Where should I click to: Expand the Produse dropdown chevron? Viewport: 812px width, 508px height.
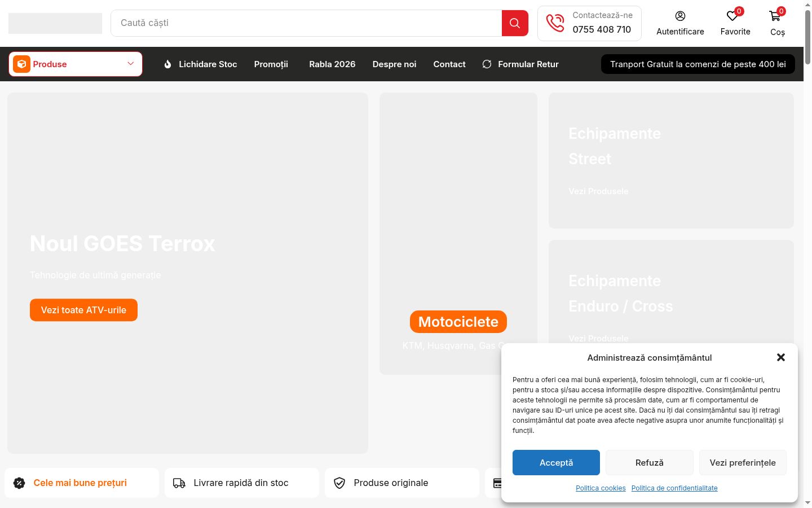pos(131,64)
